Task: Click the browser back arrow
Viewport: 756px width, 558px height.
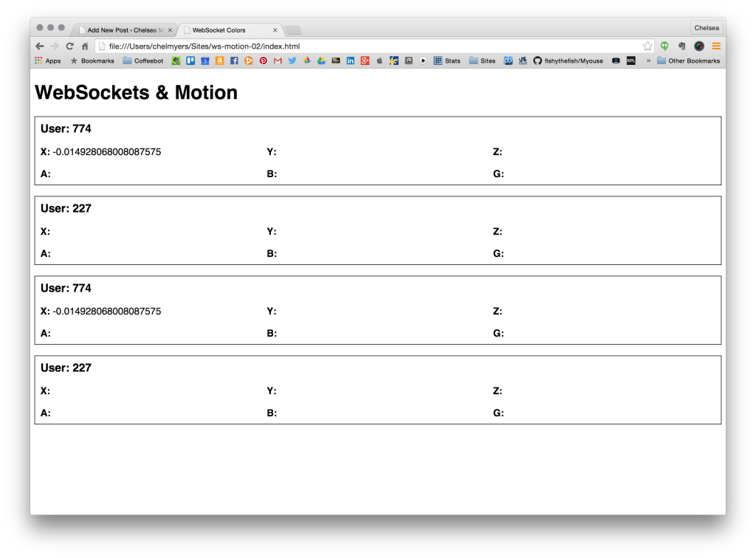Action: point(40,46)
